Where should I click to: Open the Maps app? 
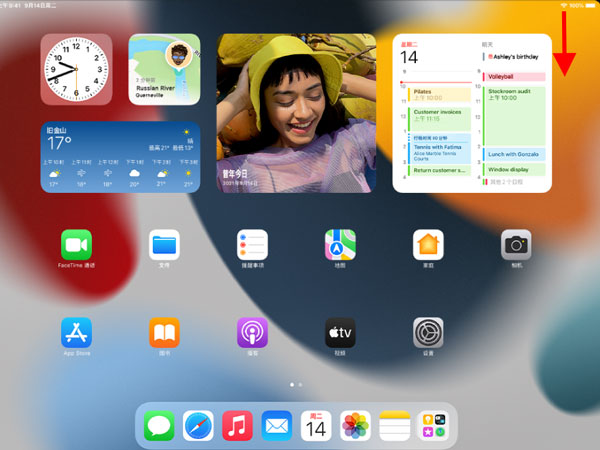(340, 244)
